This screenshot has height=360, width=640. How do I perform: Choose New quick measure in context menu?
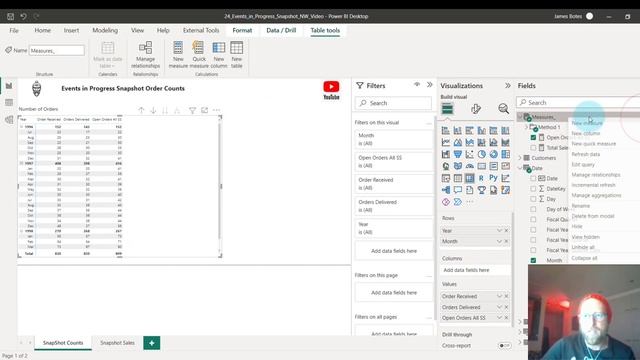pyautogui.click(x=593, y=144)
